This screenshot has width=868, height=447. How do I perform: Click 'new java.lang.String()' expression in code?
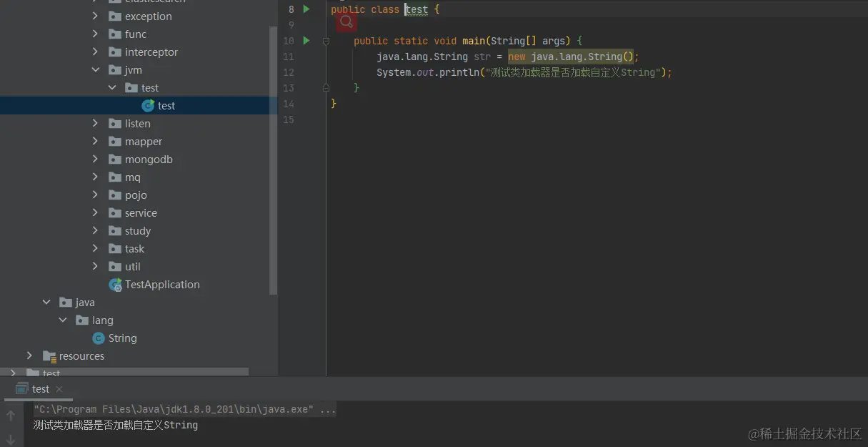[571, 57]
